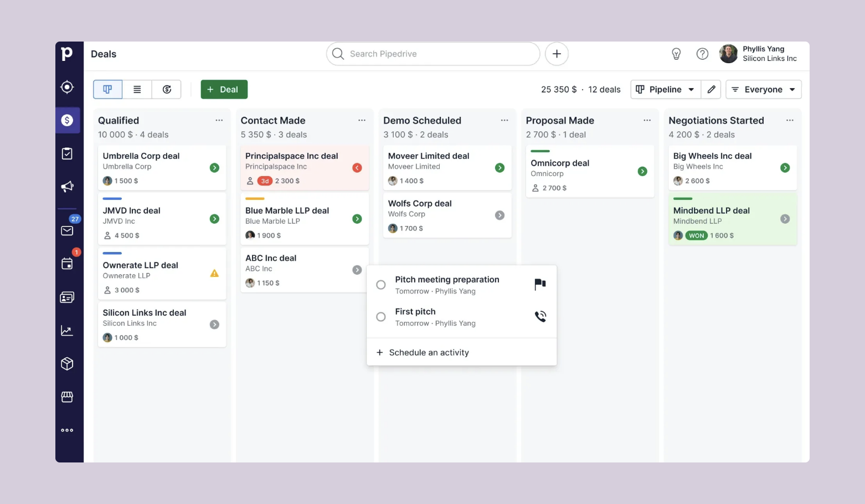Mark Pitch meeting preparation as done
Image resolution: width=865 pixels, height=504 pixels.
[x=381, y=285]
